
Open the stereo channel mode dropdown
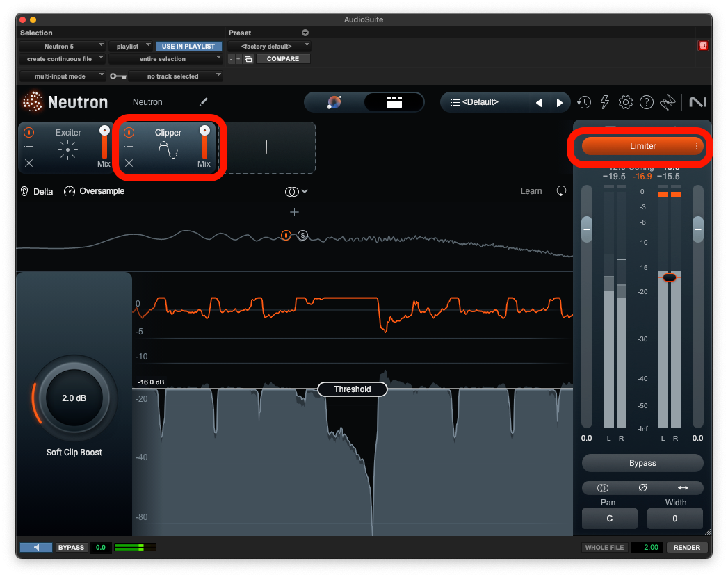click(x=296, y=191)
